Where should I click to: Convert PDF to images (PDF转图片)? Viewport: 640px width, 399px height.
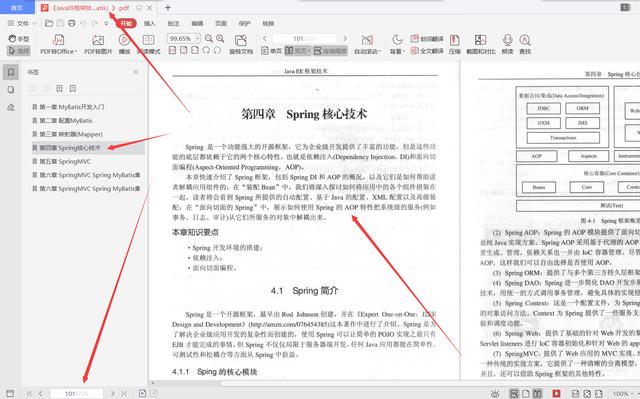[98, 44]
